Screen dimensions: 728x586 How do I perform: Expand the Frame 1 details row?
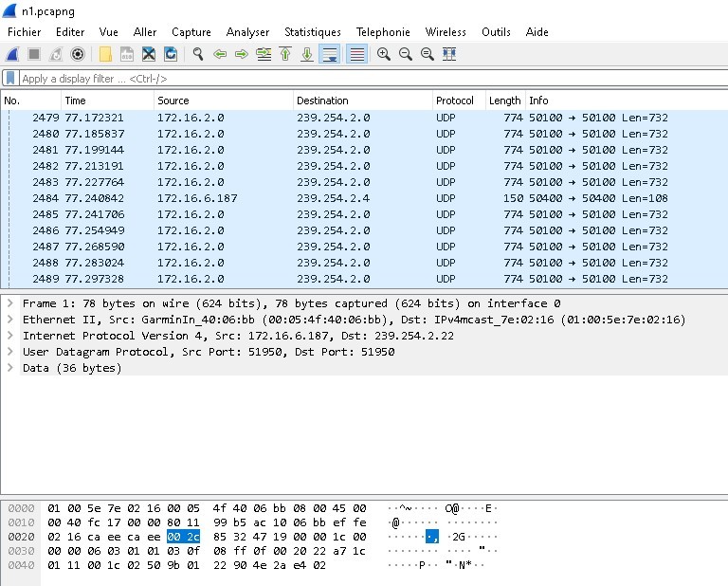pos(9,303)
